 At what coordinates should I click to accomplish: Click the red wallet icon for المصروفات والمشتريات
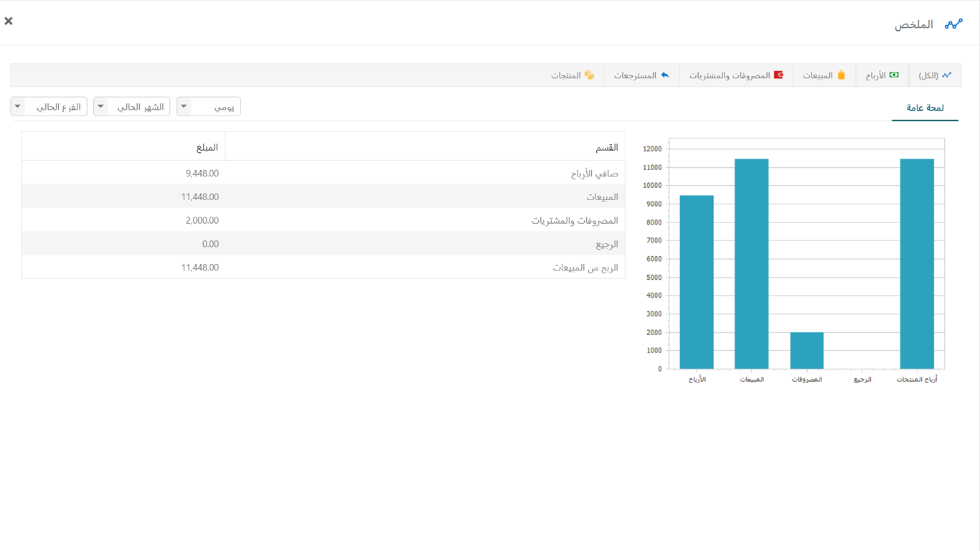pos(778,75)
